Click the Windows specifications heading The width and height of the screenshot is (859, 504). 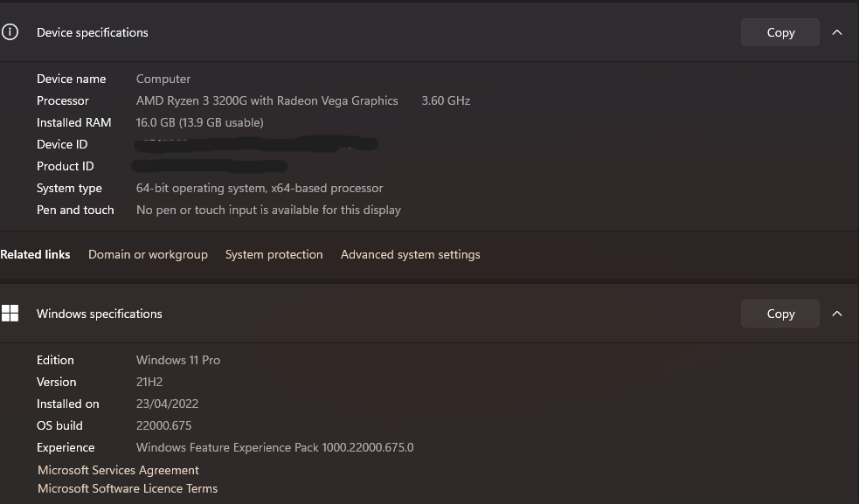(x=100, y=314)
